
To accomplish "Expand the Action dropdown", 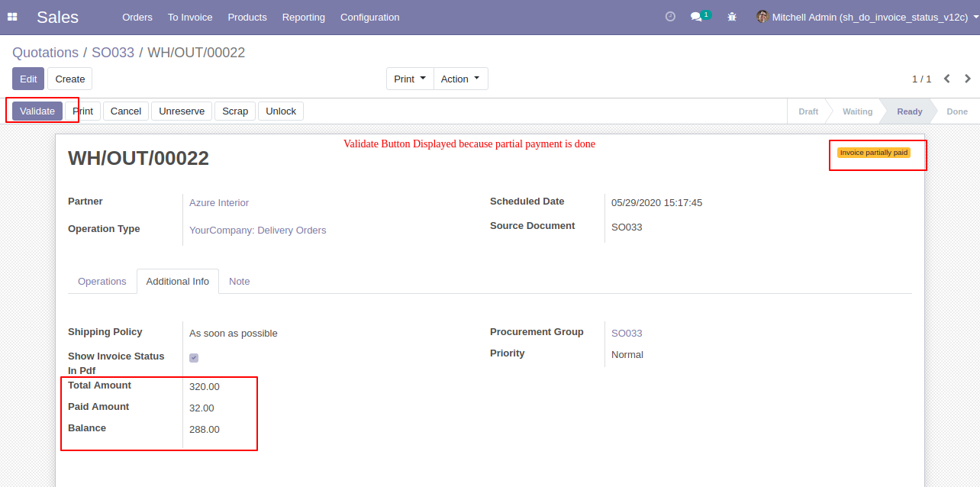I will point(460,79).
